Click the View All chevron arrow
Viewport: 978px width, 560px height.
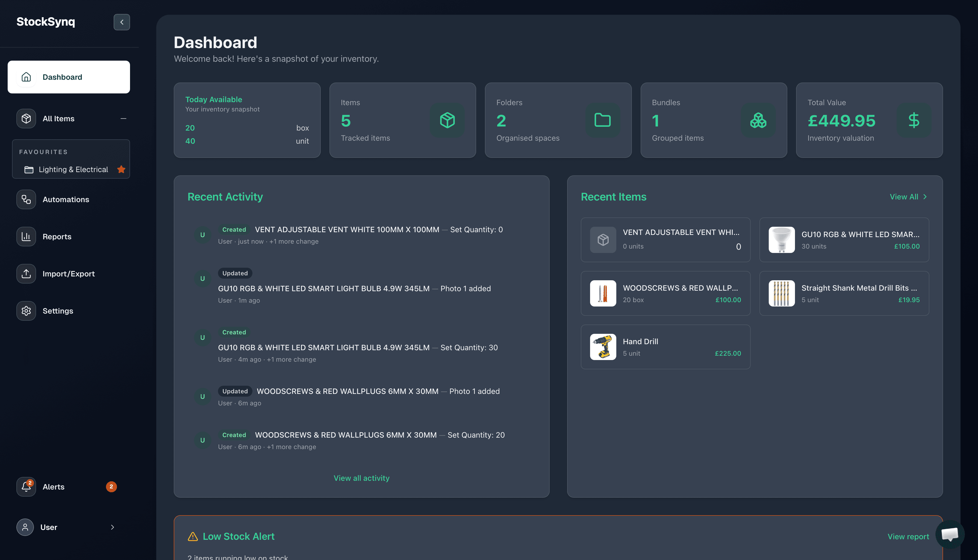tap(925, 196)
